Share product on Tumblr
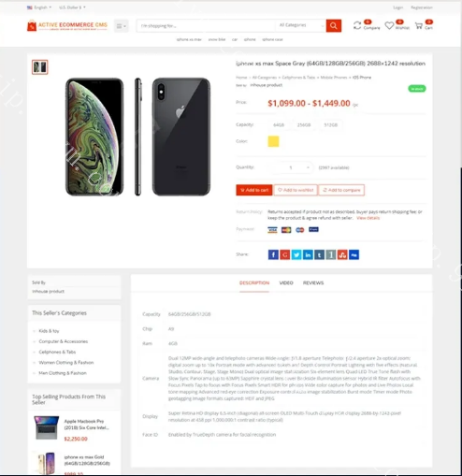Viewport: 462px width, 476px height. point(319,254)
